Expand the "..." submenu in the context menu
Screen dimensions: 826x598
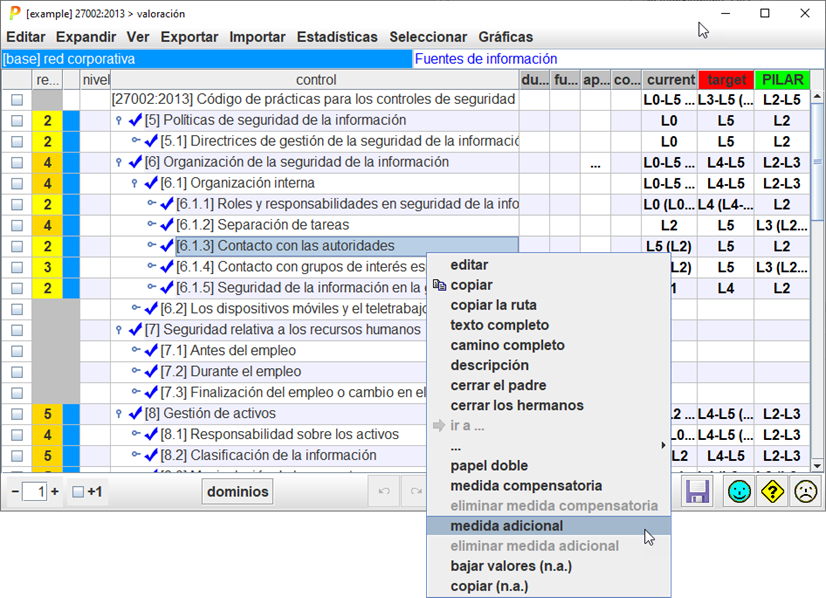[x=548, y=445]
